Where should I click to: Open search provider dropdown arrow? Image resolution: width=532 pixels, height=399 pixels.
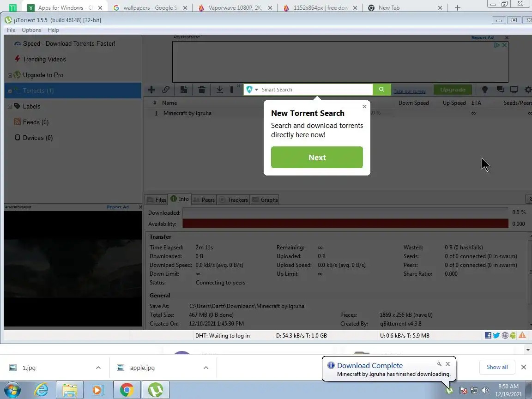click(x=256, y=90)
